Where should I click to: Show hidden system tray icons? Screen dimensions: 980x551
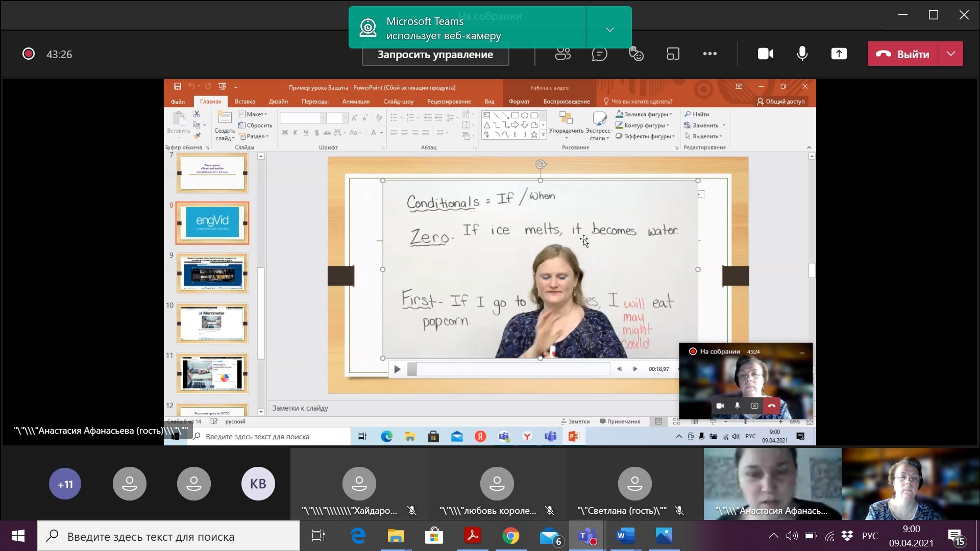click(773, 536)
